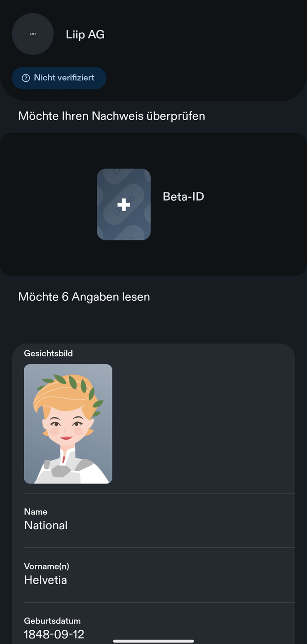
Task: Tap the "Beta-ID" credential title
Action: (x=183, y=197)
